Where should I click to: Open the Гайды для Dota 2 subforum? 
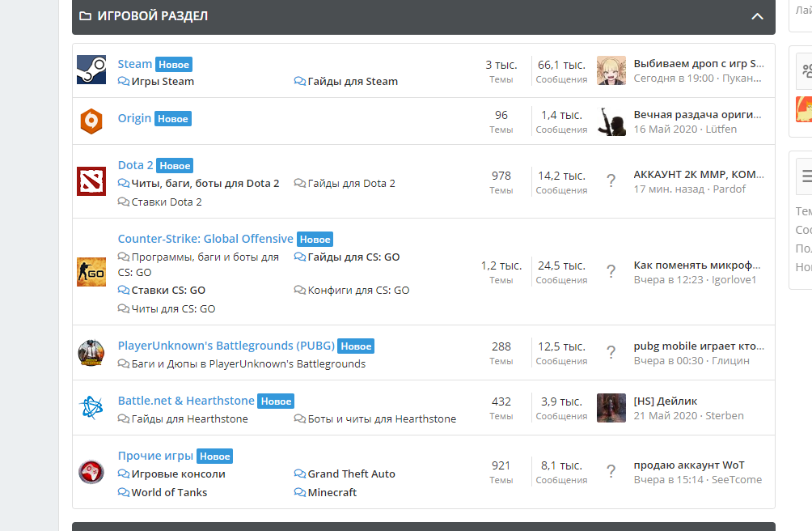coord(351,184)
